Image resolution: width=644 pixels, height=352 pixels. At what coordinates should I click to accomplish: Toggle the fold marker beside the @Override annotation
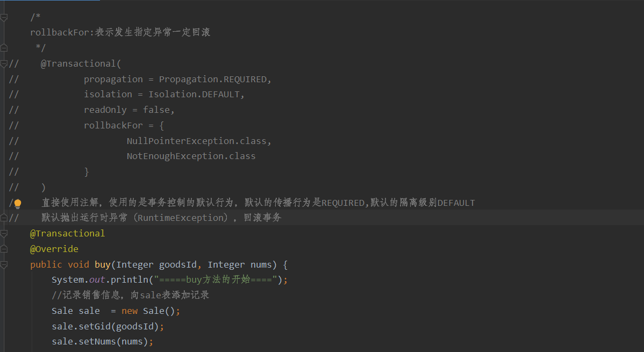point(4,249)
